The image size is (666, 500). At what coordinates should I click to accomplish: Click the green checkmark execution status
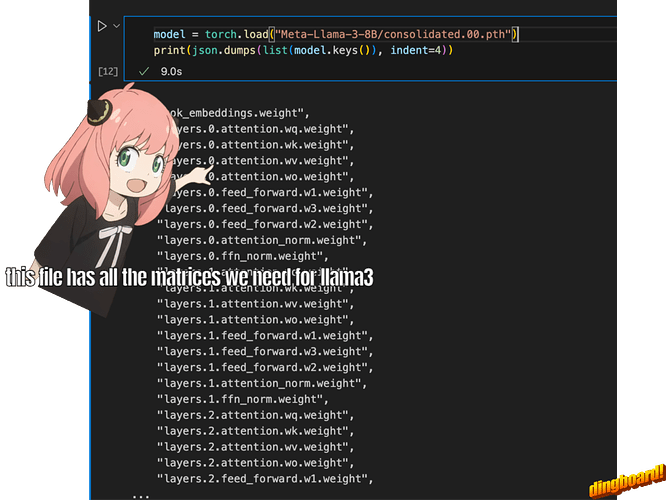coord(144,71)
